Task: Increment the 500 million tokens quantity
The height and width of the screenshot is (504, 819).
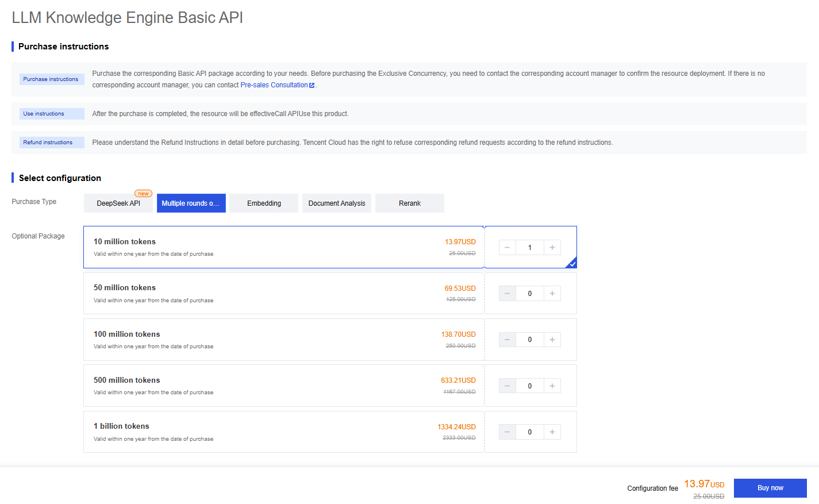Action: [552, 386]
